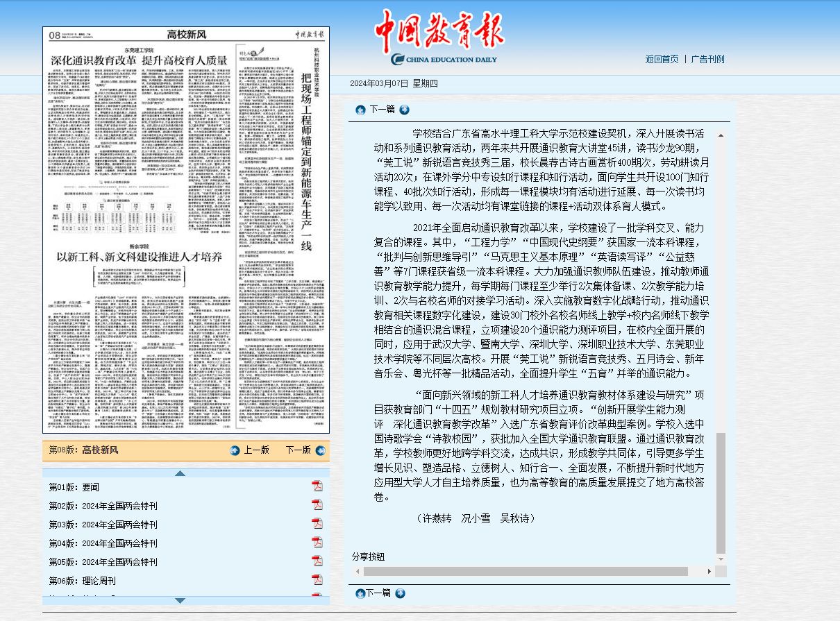Click PDF icon next to 第06版 理论周刊
This screenshot has height=621, width=840.
pyautogui.click(x=317, y=580)
